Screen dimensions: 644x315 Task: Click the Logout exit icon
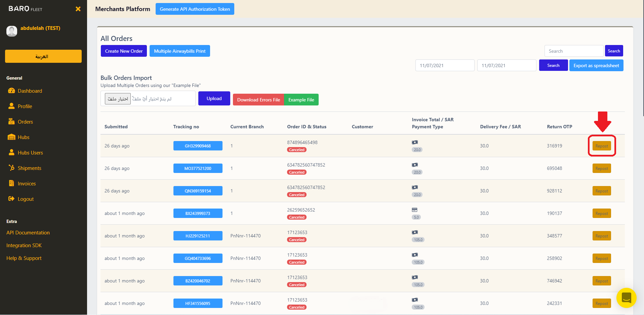pyautogui.click(x=11, y=199)
